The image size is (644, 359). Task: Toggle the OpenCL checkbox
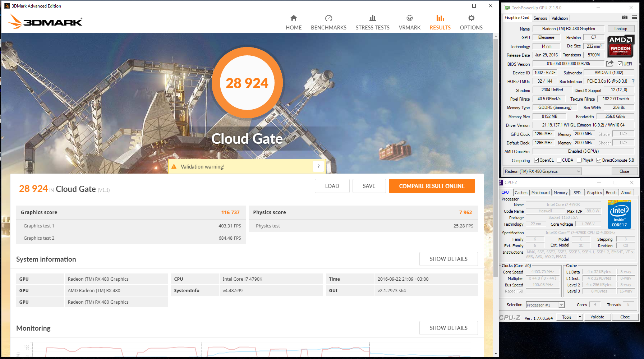pos(536,160)
